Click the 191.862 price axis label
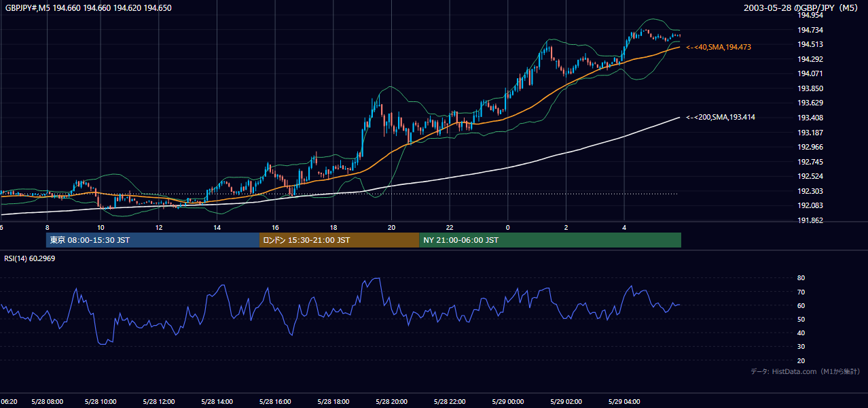Screen dimensions: 868x408 coord(810,220)
